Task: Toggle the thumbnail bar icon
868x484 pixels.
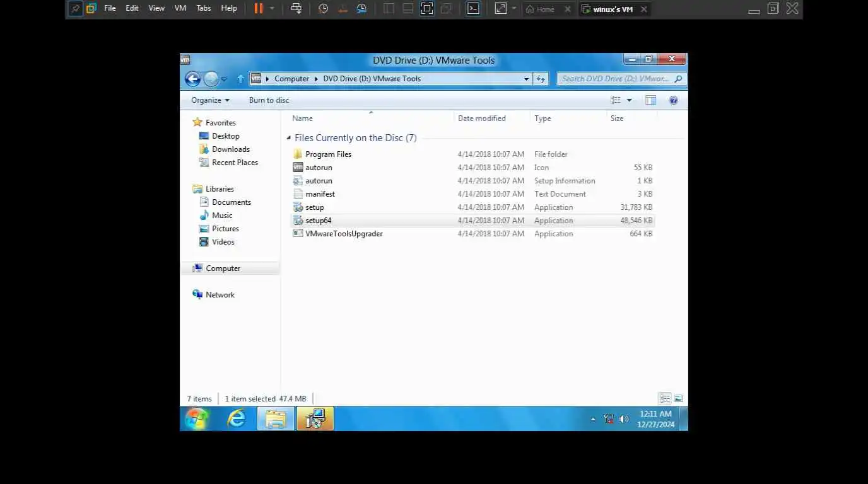Action: 408,9
